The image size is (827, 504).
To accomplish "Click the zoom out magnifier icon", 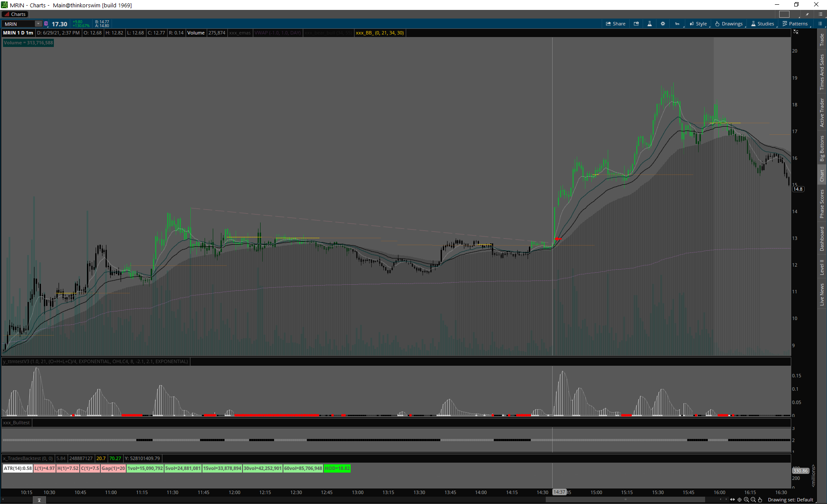I will tap(753, 500).
